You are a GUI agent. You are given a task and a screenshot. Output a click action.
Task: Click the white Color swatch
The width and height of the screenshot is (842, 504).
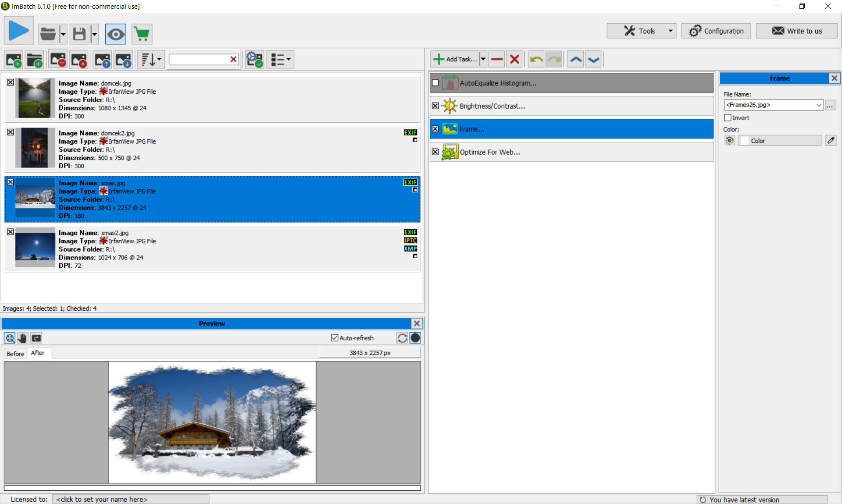[745, 141]
